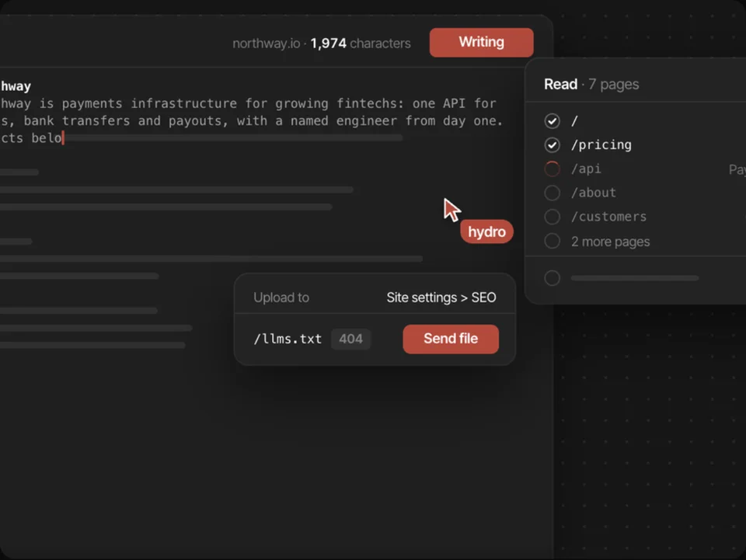Click the 7 pages count text
746x560 pixels.
pyautogui.click(x=613, y=85)
